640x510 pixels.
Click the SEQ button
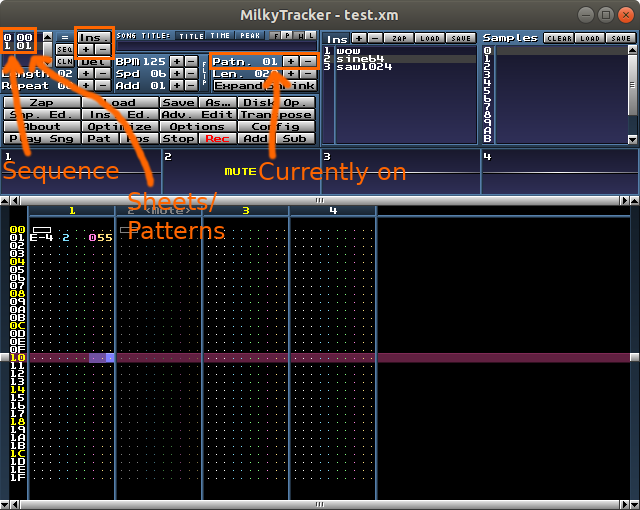tap(64, 50)
